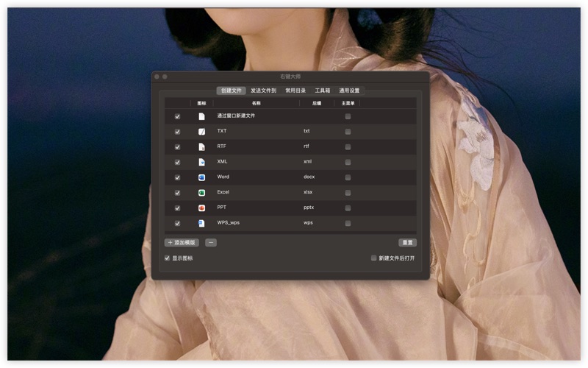Select the TXT name cell
The width and height of the screenshot is (588, 368).
(222, 131)
